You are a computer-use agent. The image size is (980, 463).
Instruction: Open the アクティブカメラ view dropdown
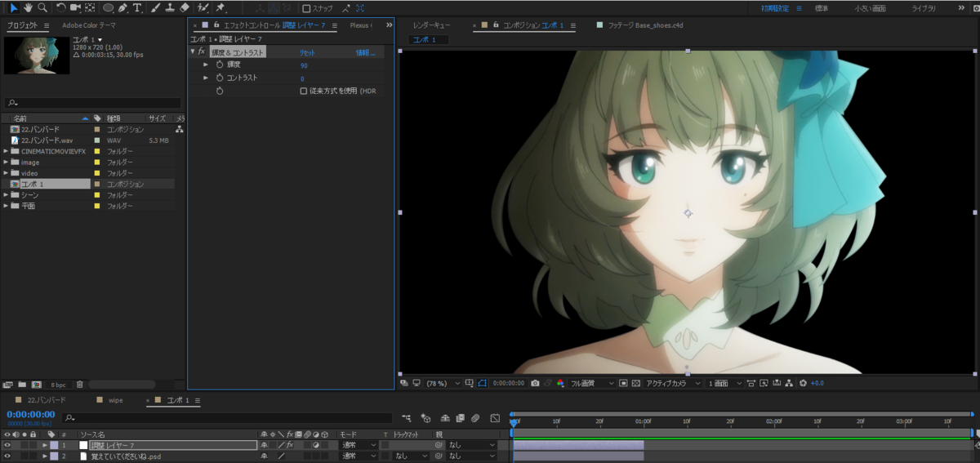673,383
